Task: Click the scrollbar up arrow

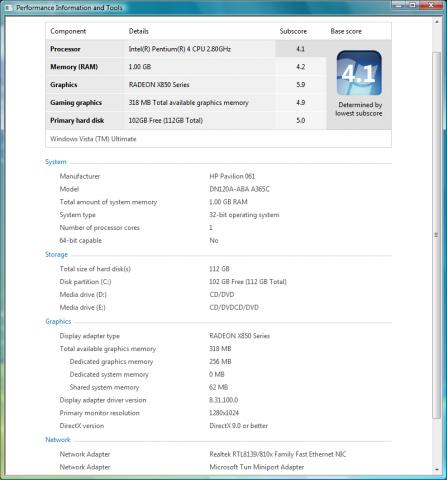Action: pyautogui.click(x=436, y=22)
